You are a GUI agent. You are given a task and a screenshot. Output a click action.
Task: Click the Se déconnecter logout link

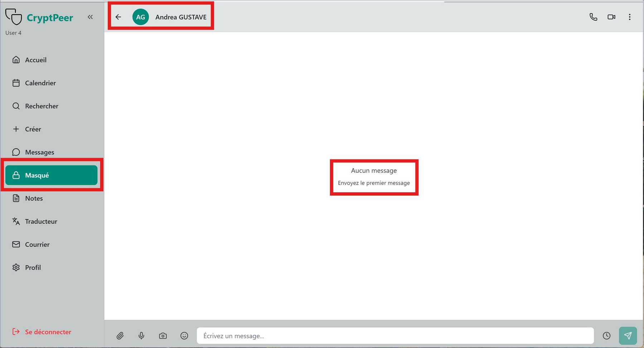click(48, 332)
